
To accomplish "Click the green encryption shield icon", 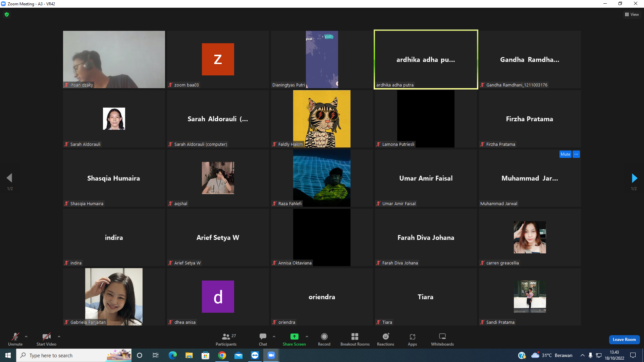I will point(7,14).
